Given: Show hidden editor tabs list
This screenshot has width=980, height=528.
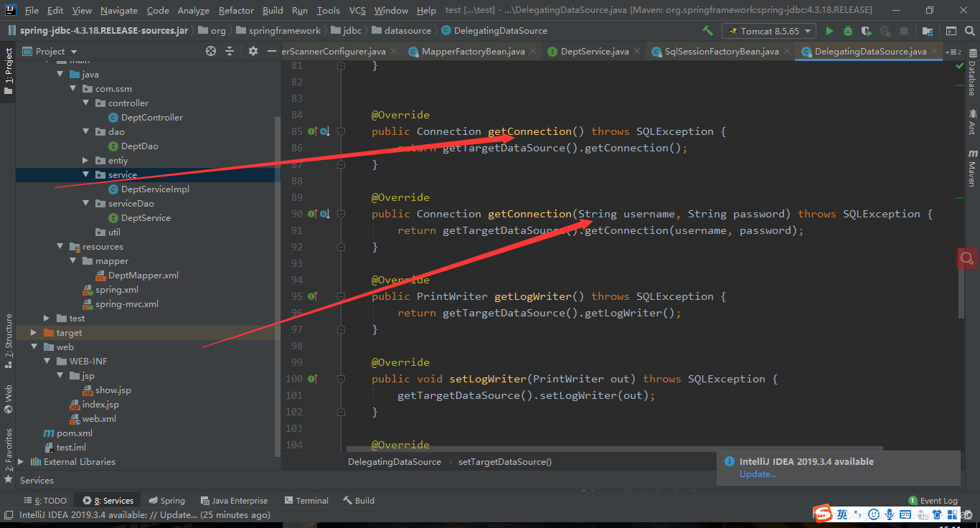Looking at the screenshot, I should (953, 52).
